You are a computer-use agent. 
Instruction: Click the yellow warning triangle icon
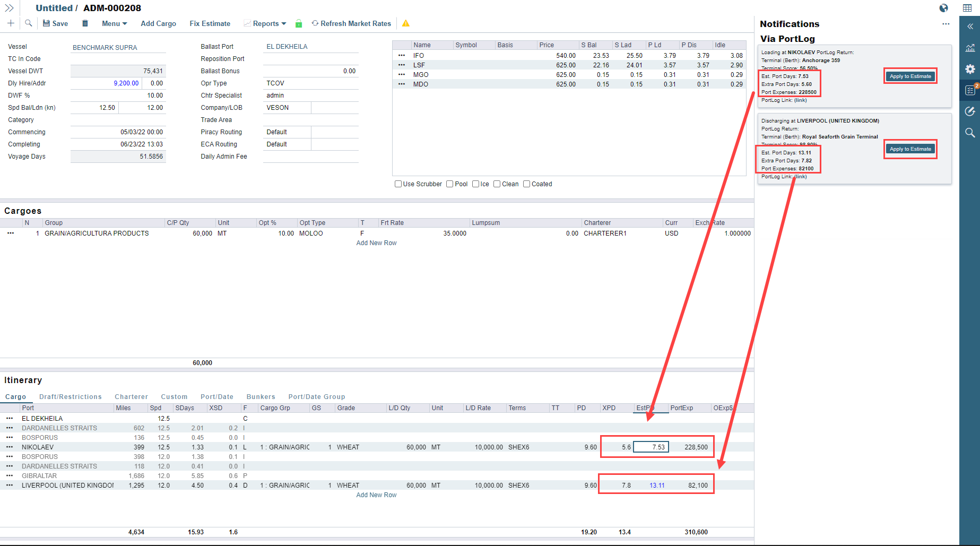[406, 23]
